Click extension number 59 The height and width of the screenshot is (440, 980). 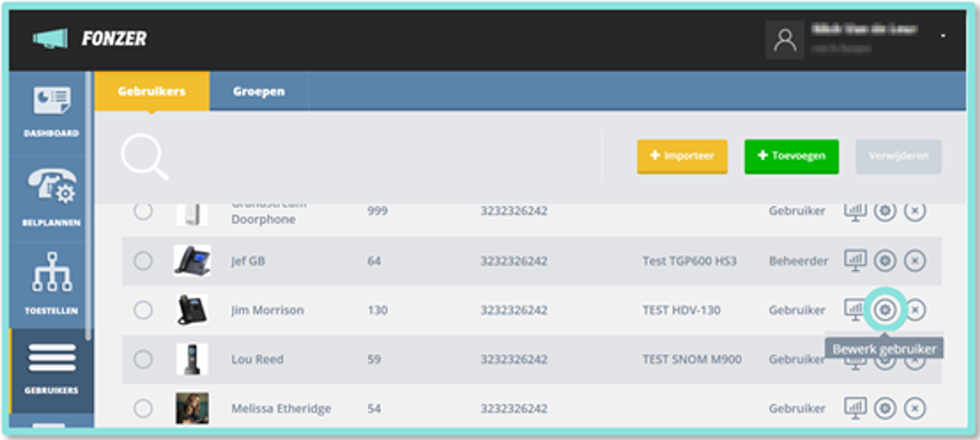pyautogui.click(x=374, y=360)
